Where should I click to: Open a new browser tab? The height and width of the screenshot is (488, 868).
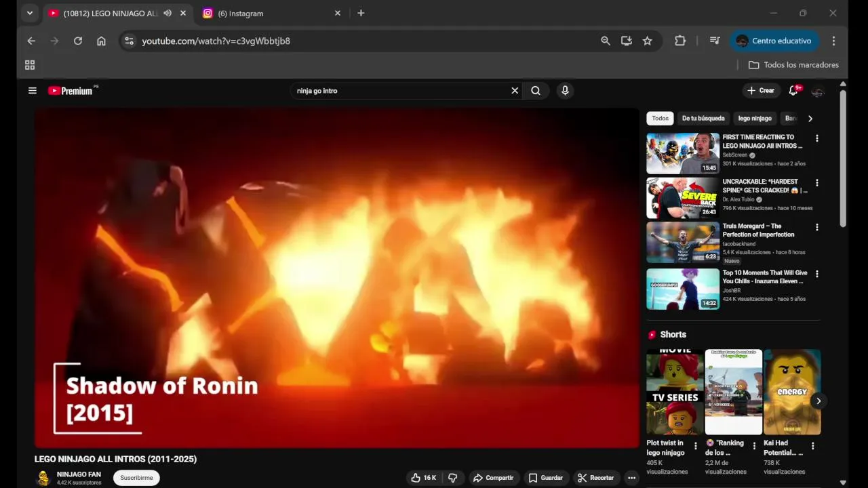(x=361, y=13)
